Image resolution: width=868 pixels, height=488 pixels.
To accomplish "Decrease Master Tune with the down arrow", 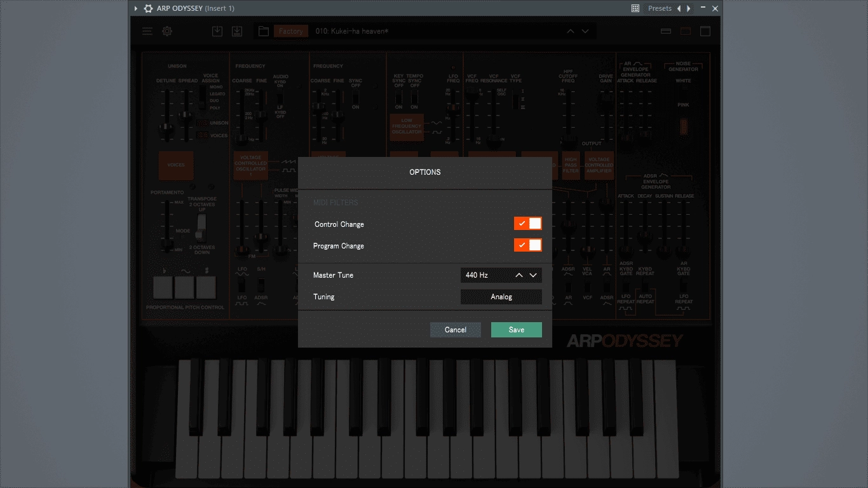I will (x=533, y=275).
